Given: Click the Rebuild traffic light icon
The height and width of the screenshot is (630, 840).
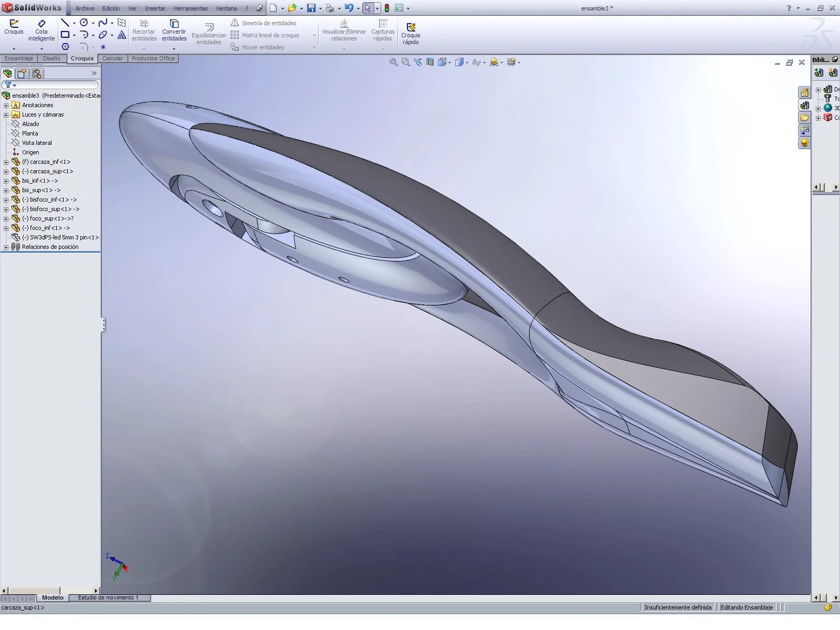Looking at the screenshot, I should [387, 8].
